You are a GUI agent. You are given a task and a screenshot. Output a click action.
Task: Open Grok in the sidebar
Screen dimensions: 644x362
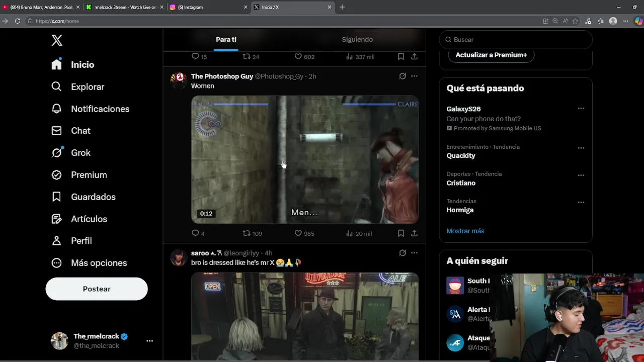tap(71, 153)
